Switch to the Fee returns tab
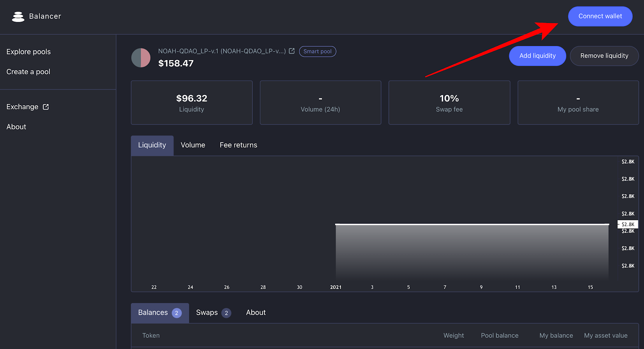This screenshot has height=349, width=644. (238, 145)
